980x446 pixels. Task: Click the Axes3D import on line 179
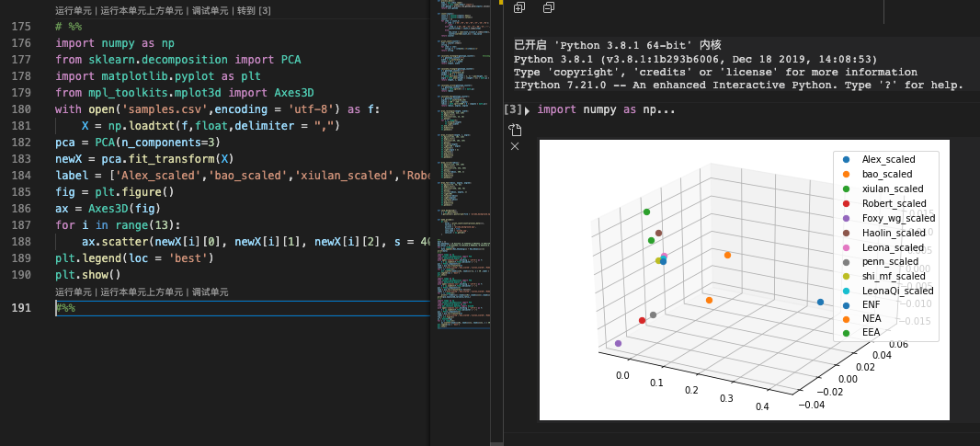coord(185,93)
